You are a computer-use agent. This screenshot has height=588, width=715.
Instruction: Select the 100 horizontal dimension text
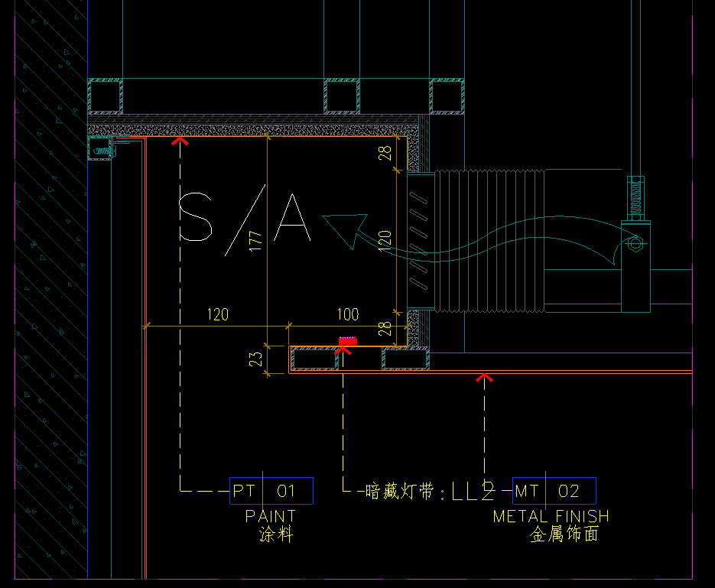coord(347,315)
